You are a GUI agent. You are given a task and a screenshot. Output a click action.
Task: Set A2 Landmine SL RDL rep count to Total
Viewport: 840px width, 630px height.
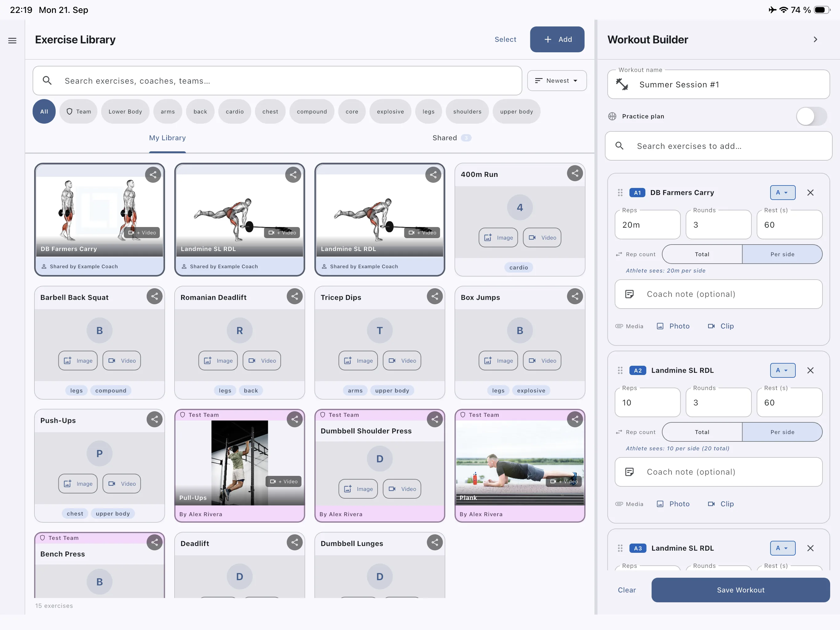(702, 432)
